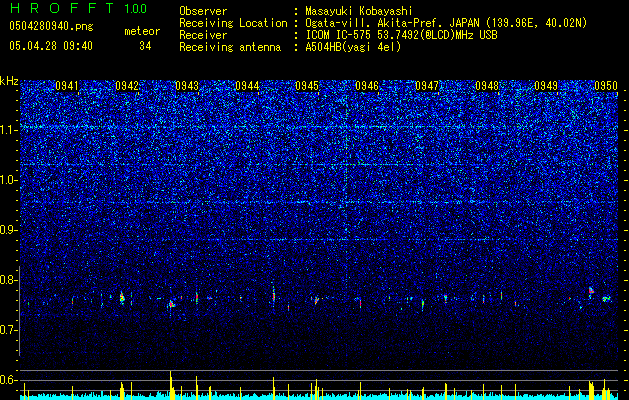629x400 pixels.
Task: Click the antenna value A504HB(yagi 4el)
Action: (x=353, y=47)
